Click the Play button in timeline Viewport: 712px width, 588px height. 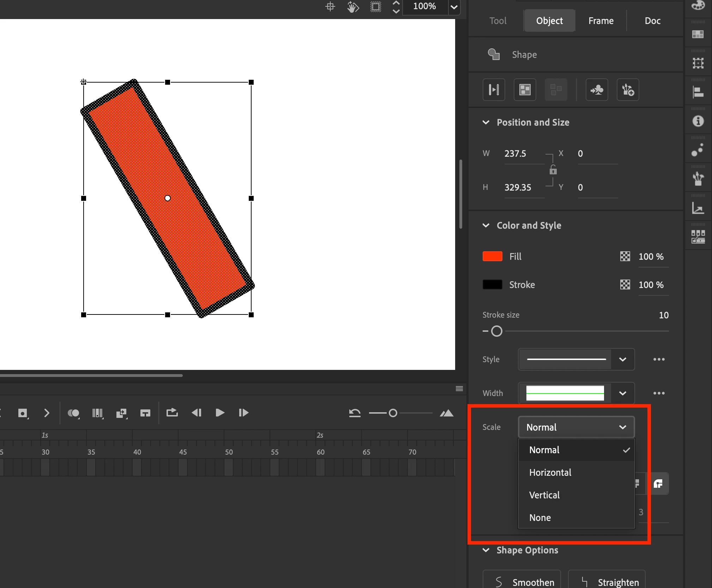click(219, 413)
